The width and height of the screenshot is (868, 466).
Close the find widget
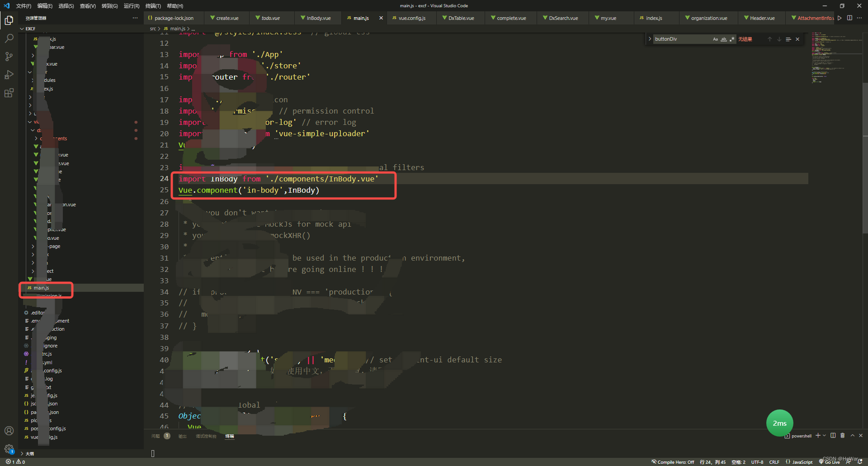(797, 39)
